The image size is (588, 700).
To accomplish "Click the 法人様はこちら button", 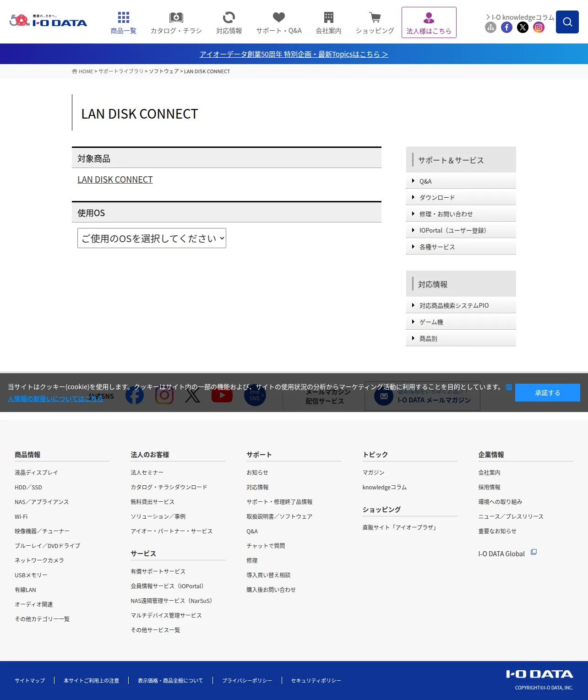I will click(x=429, y=22).
